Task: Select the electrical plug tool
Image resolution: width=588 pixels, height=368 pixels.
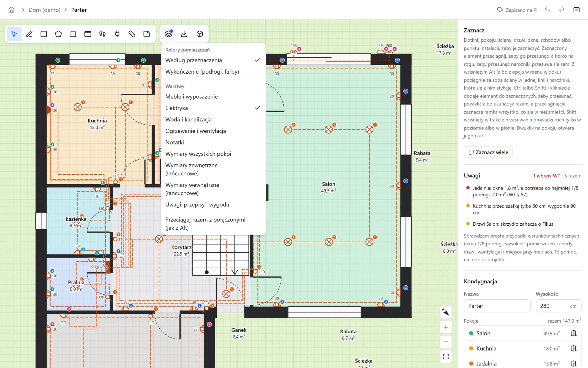Action: pyautogui.click(x=117, y=34)
